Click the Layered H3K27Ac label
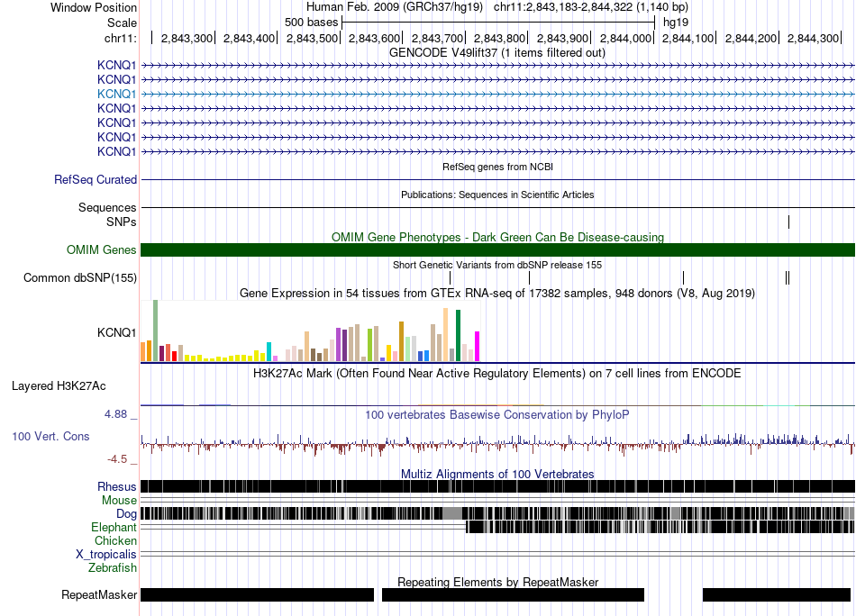856x616 pixels. pyautogui.click(x=59, y=386)
